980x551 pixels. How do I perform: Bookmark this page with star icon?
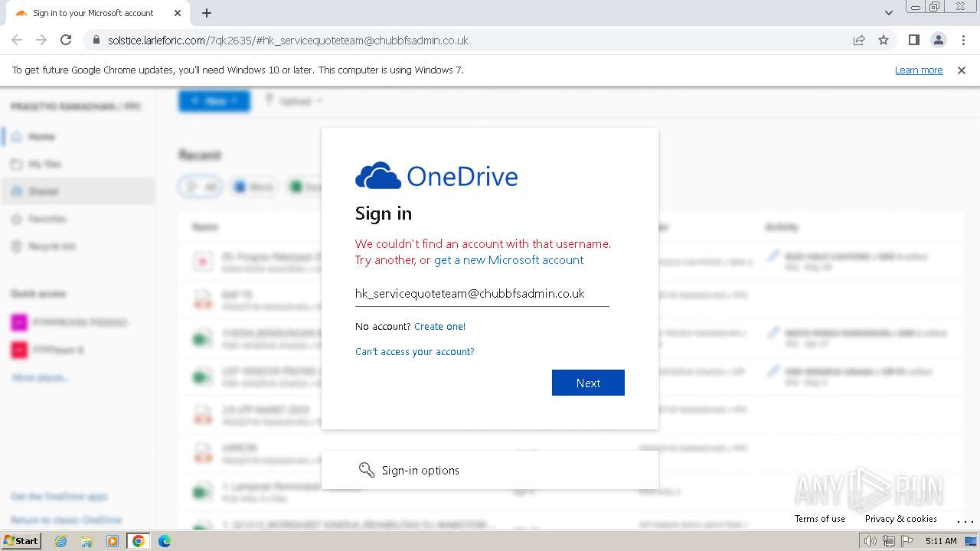tap(884, 40)
